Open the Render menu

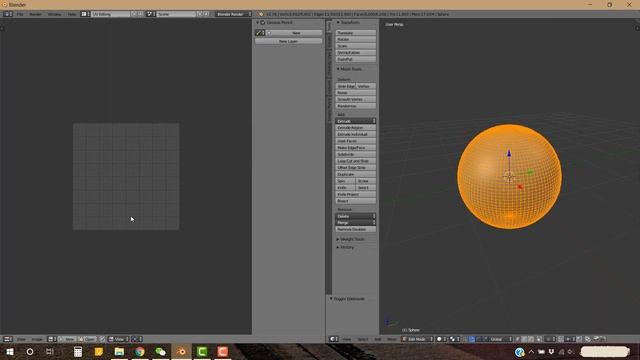pos(36,14)
